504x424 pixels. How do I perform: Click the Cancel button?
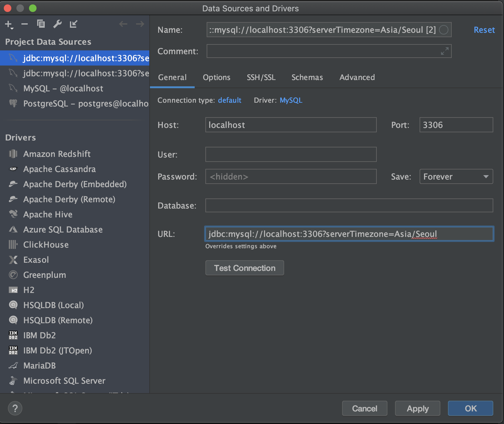pos(365,408)
